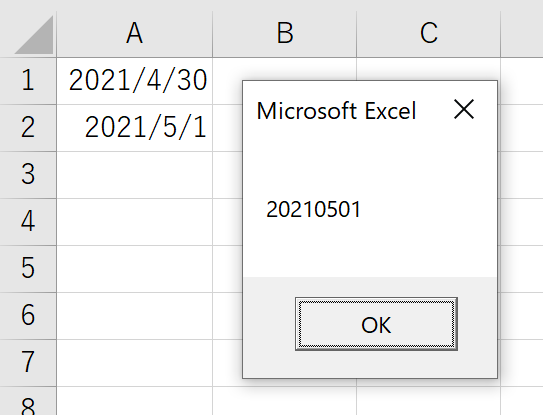The width and height of the screenshot is (543, 415).
Task: Click the OK button in dialog
Action: [x=376, y=324]
